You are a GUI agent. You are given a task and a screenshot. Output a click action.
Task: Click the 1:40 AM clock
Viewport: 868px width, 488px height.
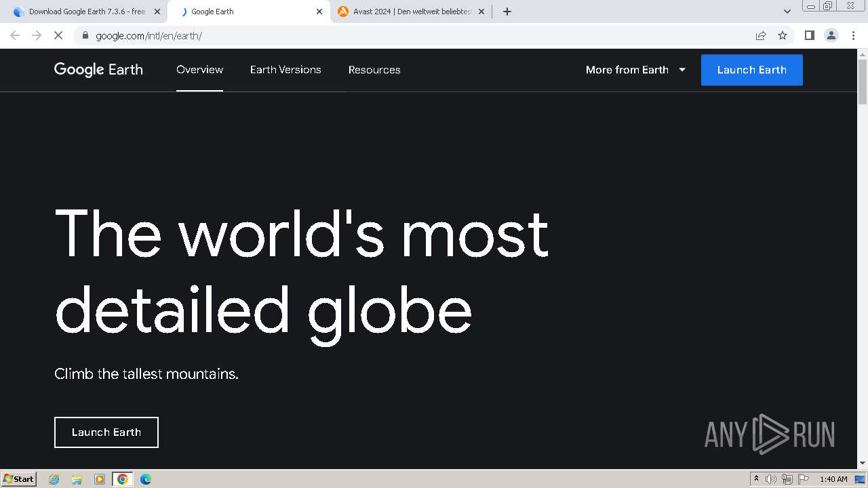833,479
